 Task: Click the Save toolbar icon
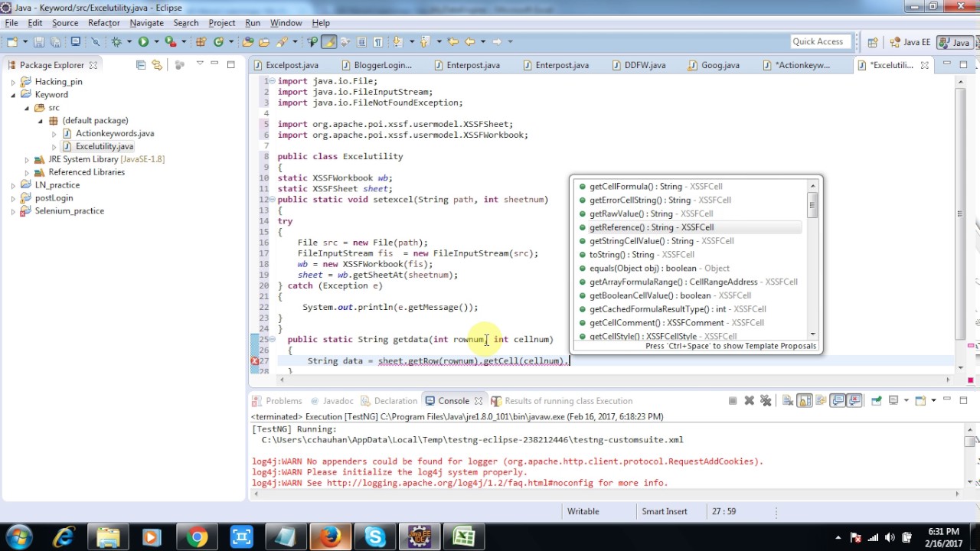[x=38, y=41]
